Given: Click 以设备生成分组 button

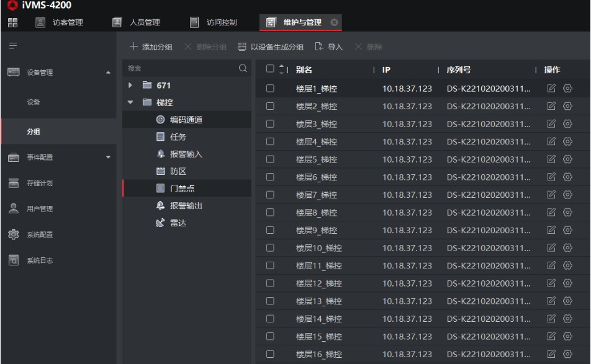Looking at the screenshot, I should pos(271,47).
